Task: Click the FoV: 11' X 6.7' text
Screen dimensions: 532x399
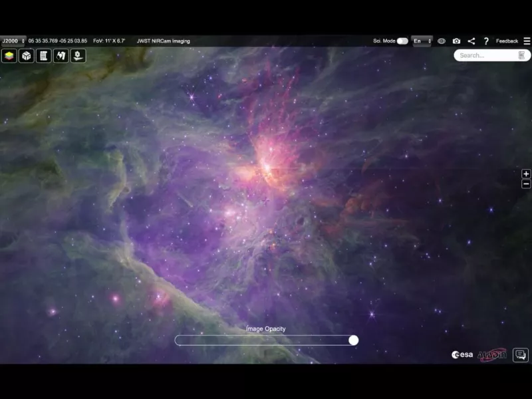Action: tap(109, 41)
